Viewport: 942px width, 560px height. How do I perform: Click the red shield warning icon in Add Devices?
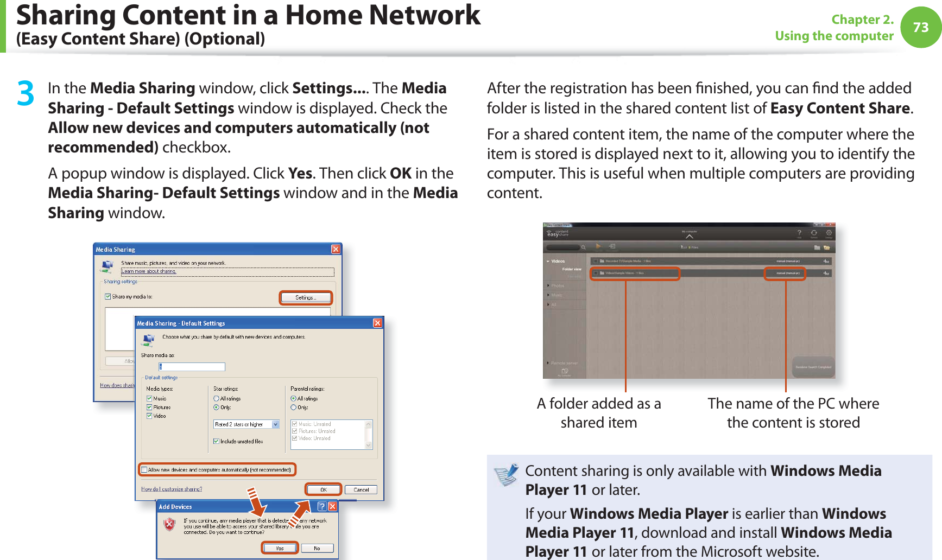pos(169,524)
